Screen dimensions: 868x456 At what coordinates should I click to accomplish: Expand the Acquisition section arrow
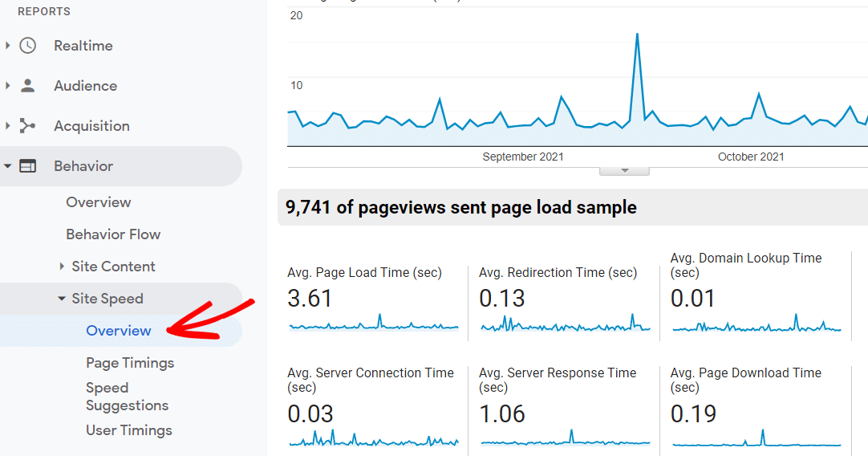pyautogui.click(x=7, y=126)
